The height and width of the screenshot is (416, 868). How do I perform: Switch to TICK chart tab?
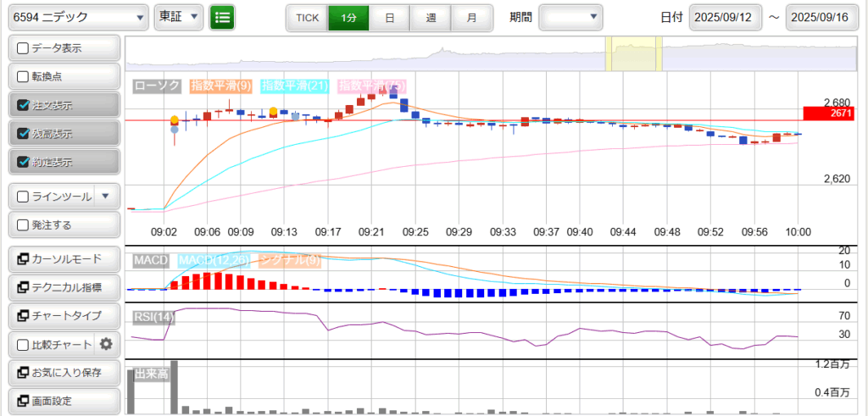307,18
